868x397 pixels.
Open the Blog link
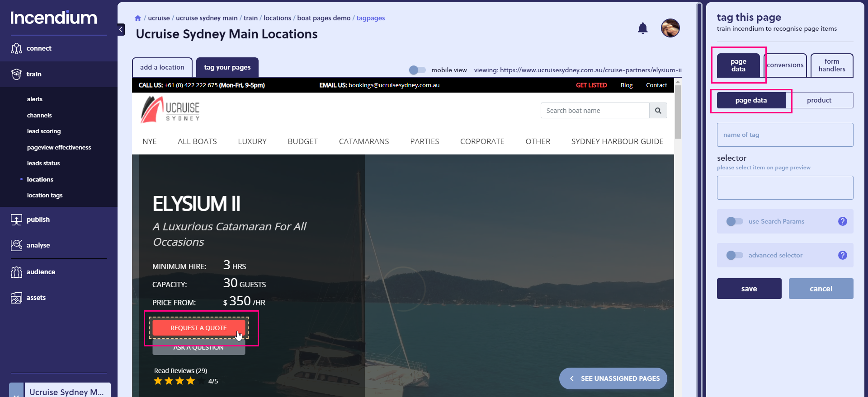pyautogui.click(x=627, y=85)
